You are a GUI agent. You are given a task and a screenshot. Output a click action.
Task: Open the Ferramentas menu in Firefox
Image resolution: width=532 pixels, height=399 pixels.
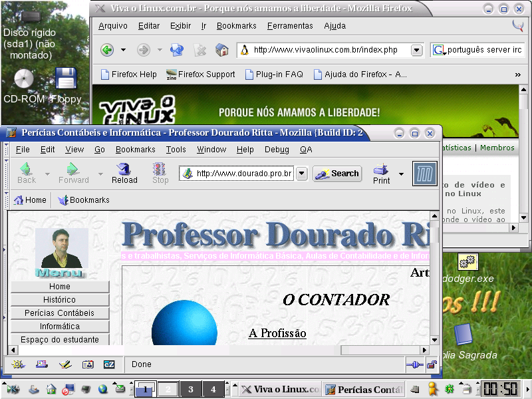[290, 26]
